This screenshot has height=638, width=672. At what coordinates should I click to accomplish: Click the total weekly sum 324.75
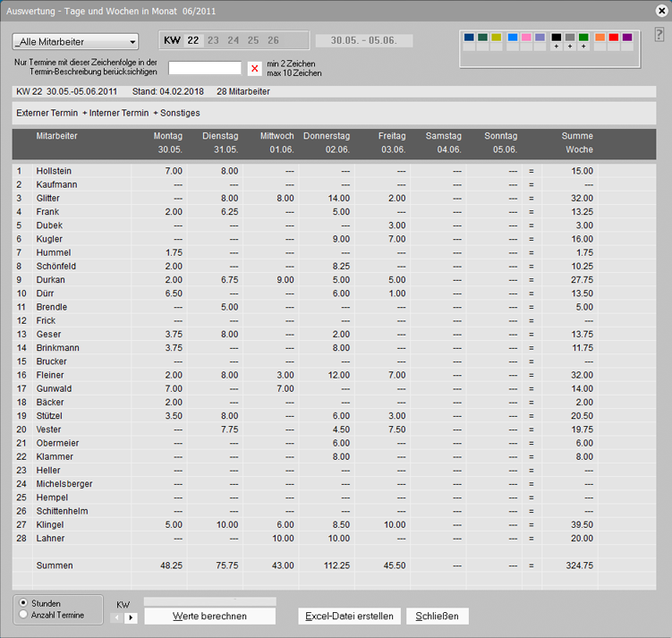pyautogui.click(x=580, y=566)
